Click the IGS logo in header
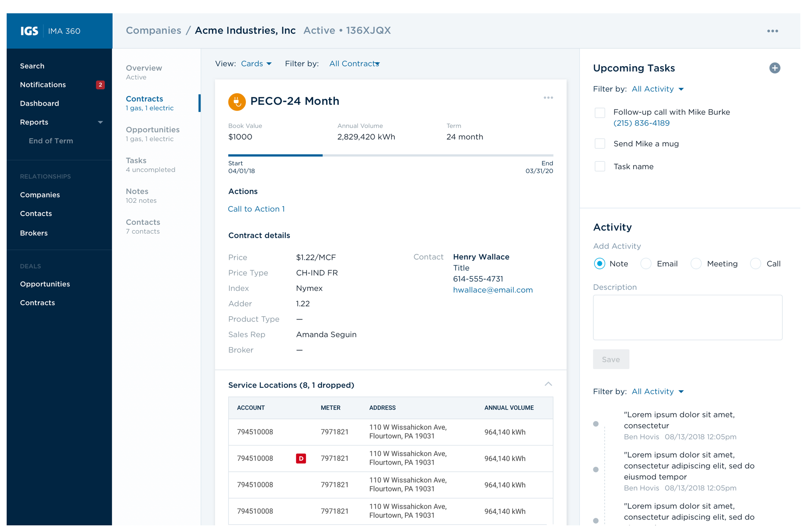 point(30,31)
